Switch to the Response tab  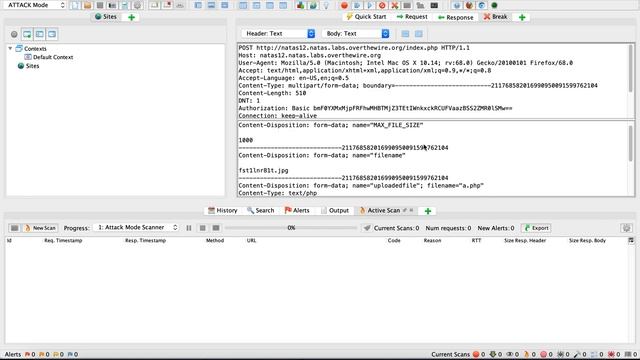(x=456, y=17)
